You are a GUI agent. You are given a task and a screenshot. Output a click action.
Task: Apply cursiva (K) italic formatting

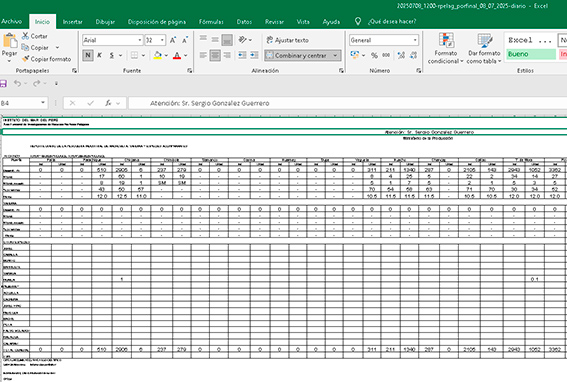(x=99, y=55)
